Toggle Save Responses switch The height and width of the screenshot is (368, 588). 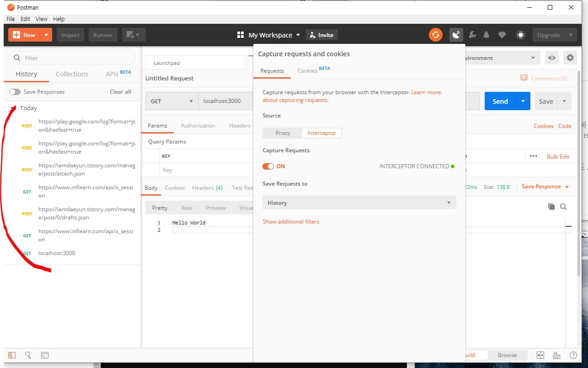15,92
